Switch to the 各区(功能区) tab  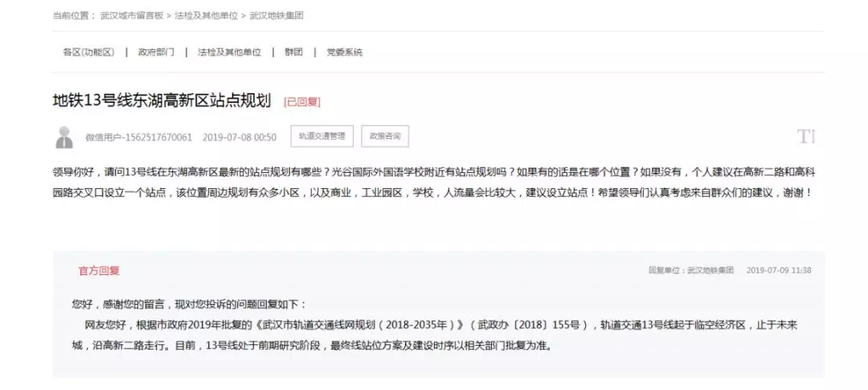click(x=88, y=52)
